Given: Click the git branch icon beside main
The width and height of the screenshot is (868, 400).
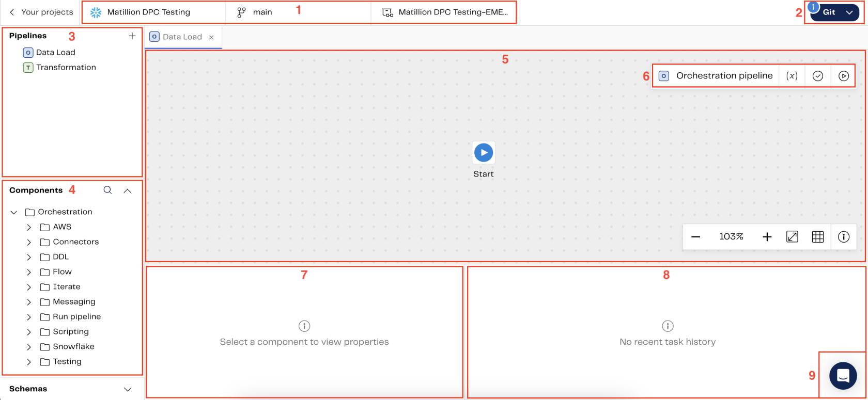Looking at the screenshot, I should (x=241, y=12).
